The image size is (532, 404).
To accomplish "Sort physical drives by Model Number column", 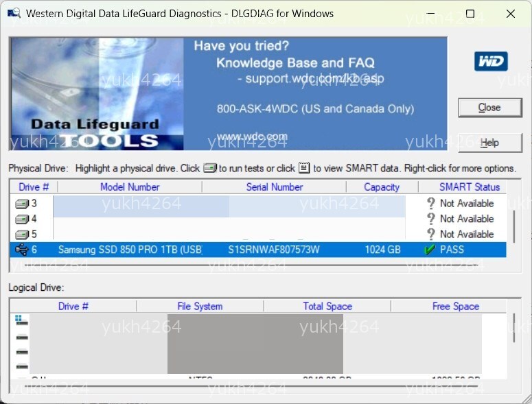I will [x=130, y=187].
